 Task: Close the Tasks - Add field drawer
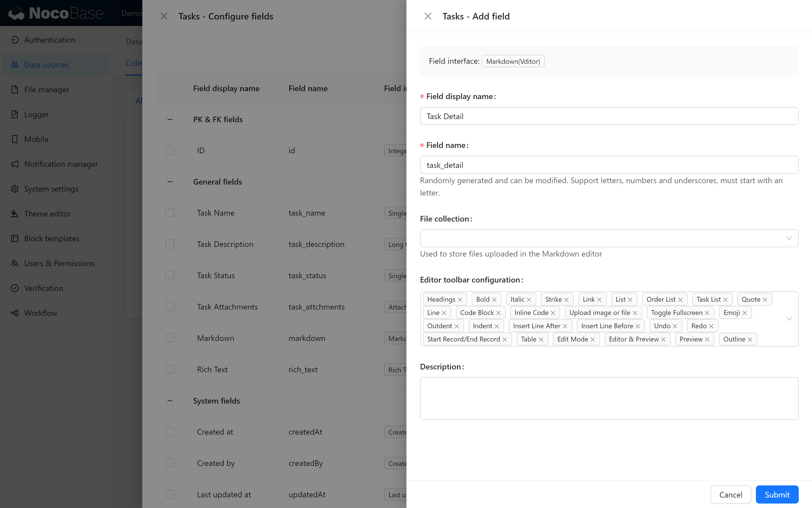pyautogui.click(x=428, y=16)
